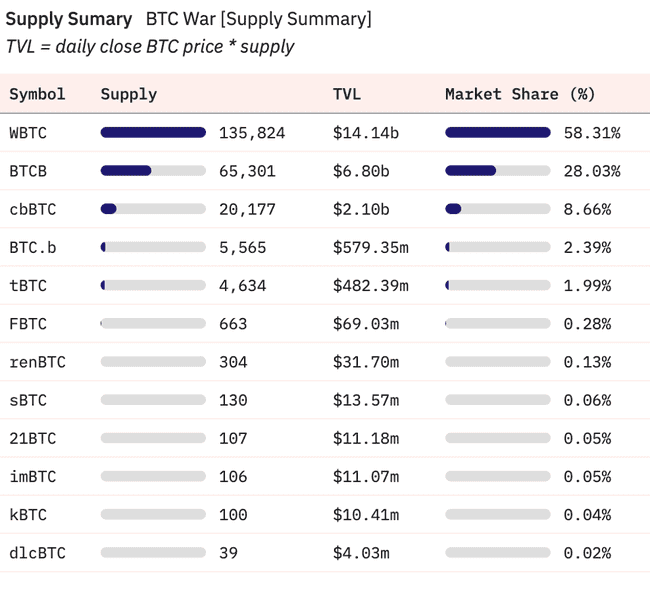Click the Supply Sumary title
This screenshot has width=650, height=590.
pos(69,19)
